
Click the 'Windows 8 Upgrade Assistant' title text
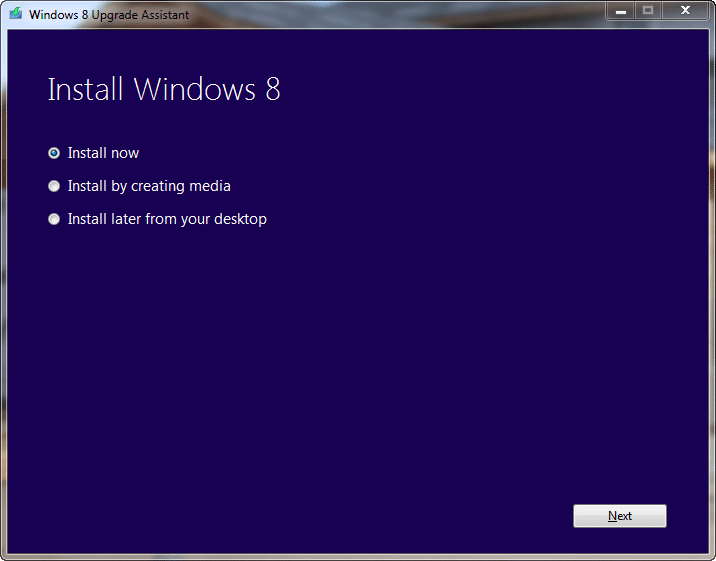pos(109,15)
